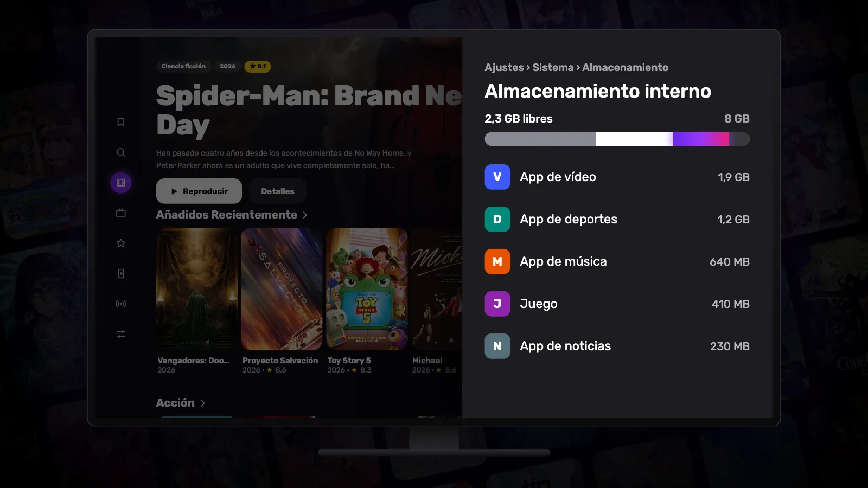Screen dimensions: 868x488
Task: Click the Reproducir play button
Action: [x=199, y=191]
